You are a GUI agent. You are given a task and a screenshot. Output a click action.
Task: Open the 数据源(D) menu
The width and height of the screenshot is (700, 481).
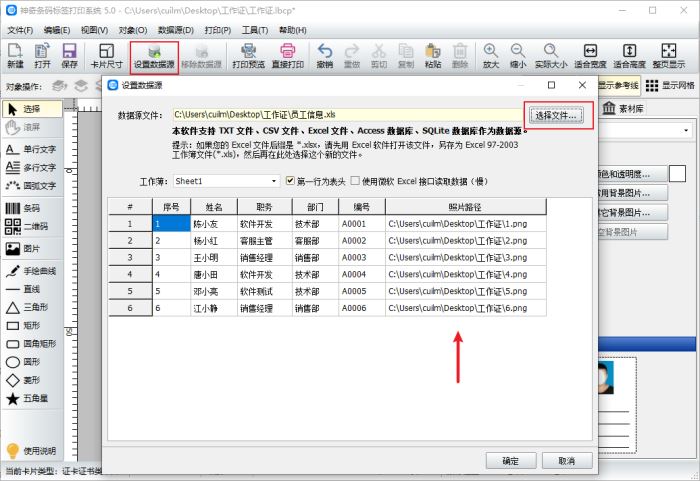tap(175, 30)
